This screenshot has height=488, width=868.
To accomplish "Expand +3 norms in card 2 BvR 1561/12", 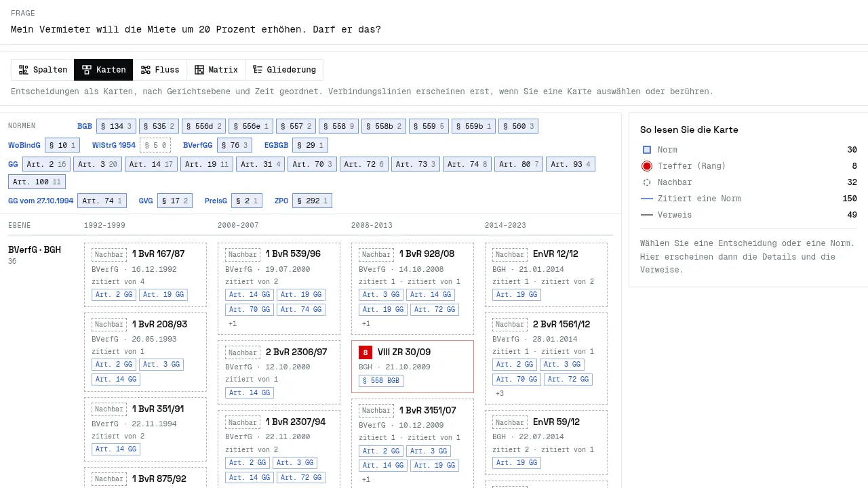I will [500, 394].
